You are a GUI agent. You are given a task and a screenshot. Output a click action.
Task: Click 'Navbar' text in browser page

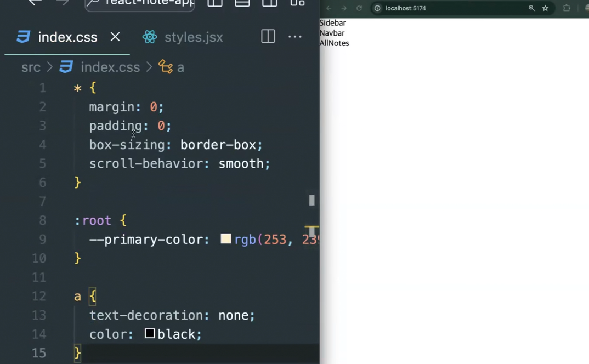(332, 33)
